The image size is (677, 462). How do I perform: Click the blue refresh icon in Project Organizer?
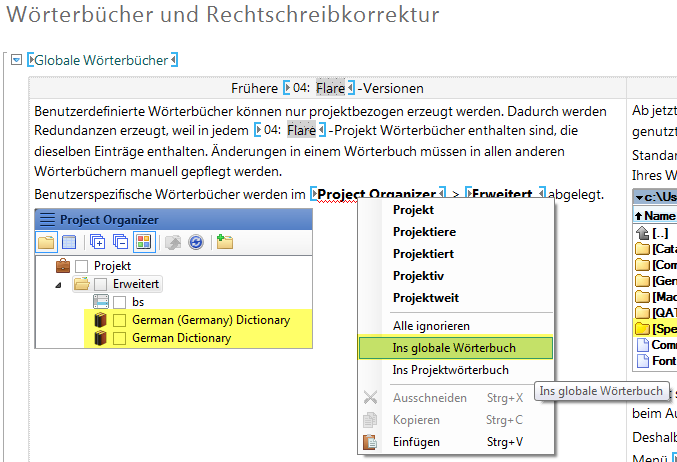(x=196, y=242)
